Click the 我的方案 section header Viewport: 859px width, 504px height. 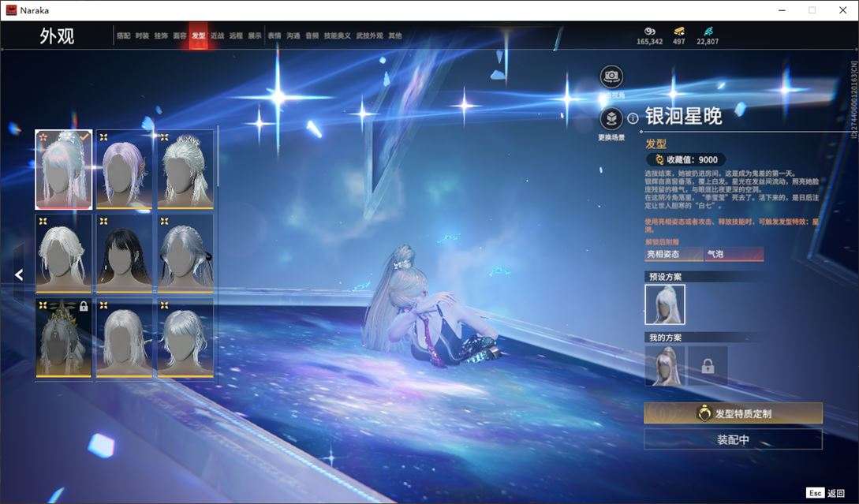666,338
